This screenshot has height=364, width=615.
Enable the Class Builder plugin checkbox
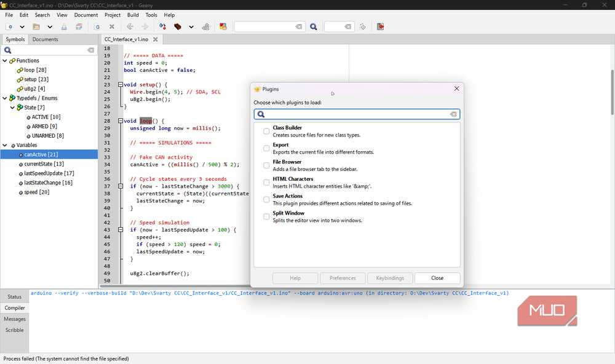click(x=266, y=131)
